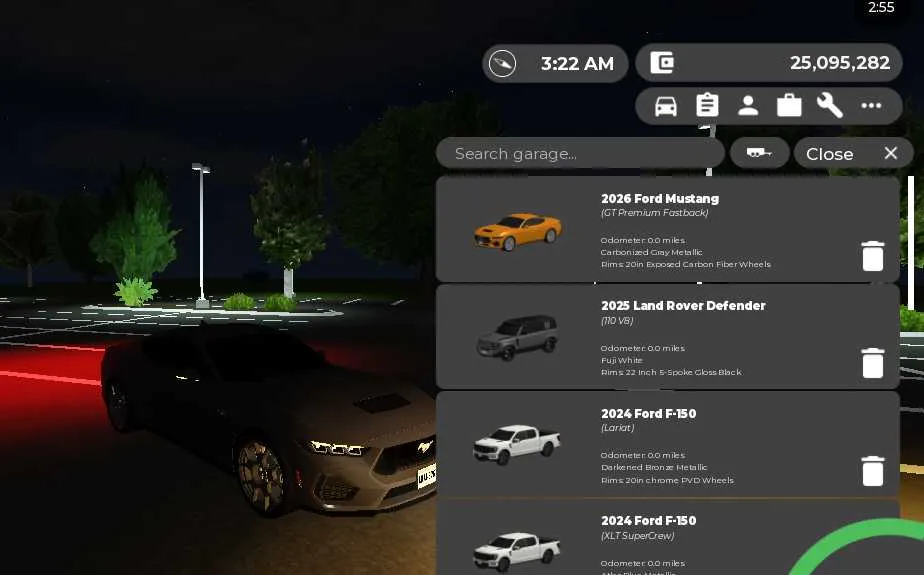
Task: Click the (Lariat) trim text
Action: pos(618,428)
